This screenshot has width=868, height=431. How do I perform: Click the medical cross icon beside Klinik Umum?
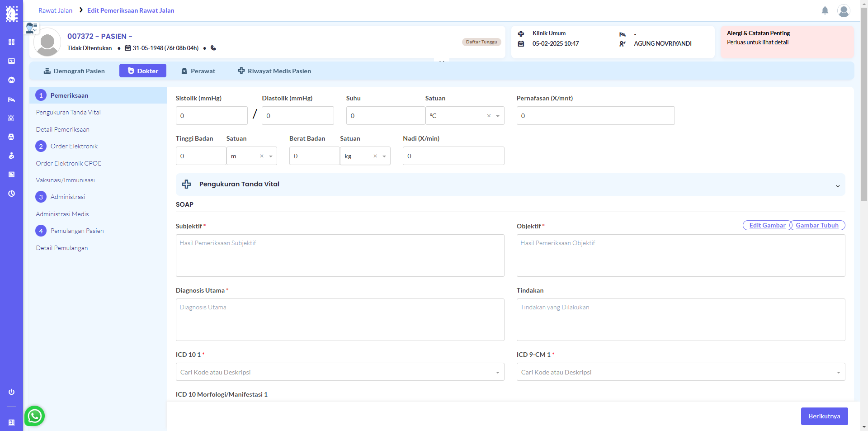click(x=521, y=33)
